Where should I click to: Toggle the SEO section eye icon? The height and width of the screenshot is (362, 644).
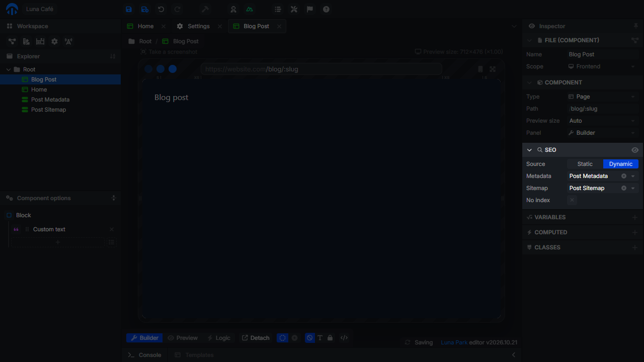pos(635,150)
